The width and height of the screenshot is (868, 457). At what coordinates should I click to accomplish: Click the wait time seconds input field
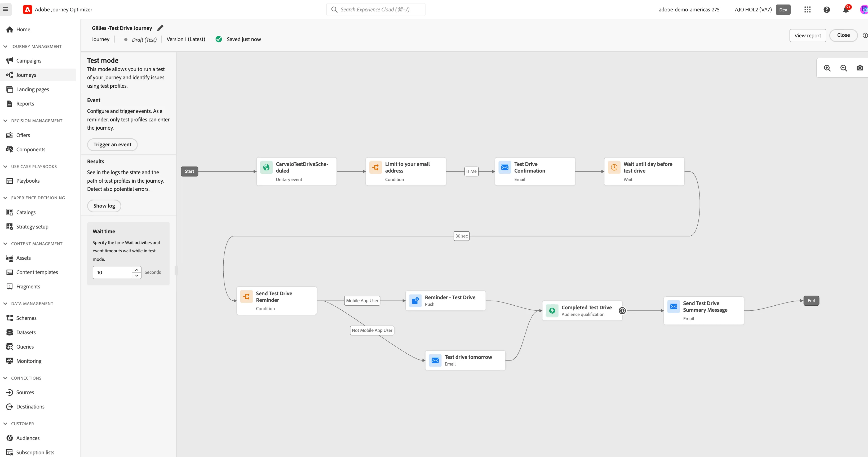coord(112,273)
